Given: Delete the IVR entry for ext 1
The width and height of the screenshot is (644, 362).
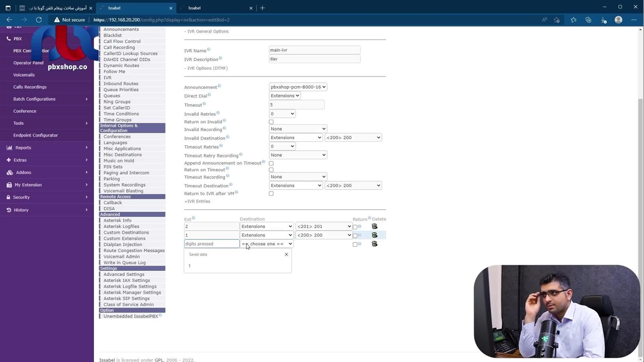Looking at the screenshot, I should (374, 235).
